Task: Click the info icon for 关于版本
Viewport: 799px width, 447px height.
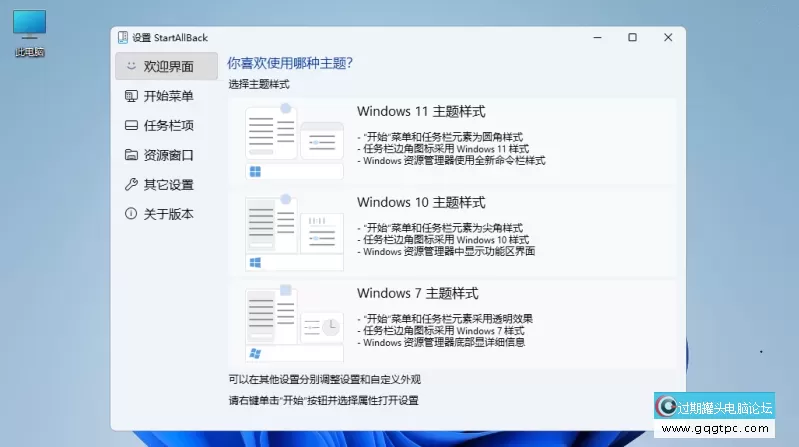Action: tap(130, 214)
